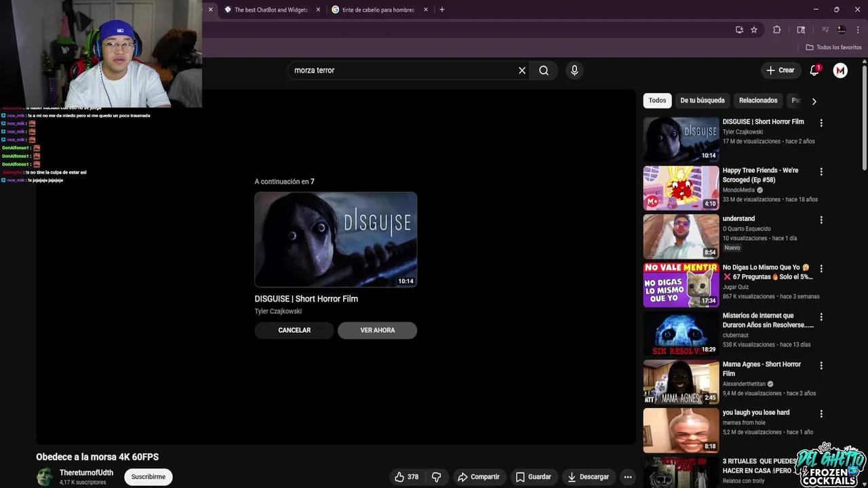
Task: Click the install app icon in address bar
Action: click(x=739, y=30)
